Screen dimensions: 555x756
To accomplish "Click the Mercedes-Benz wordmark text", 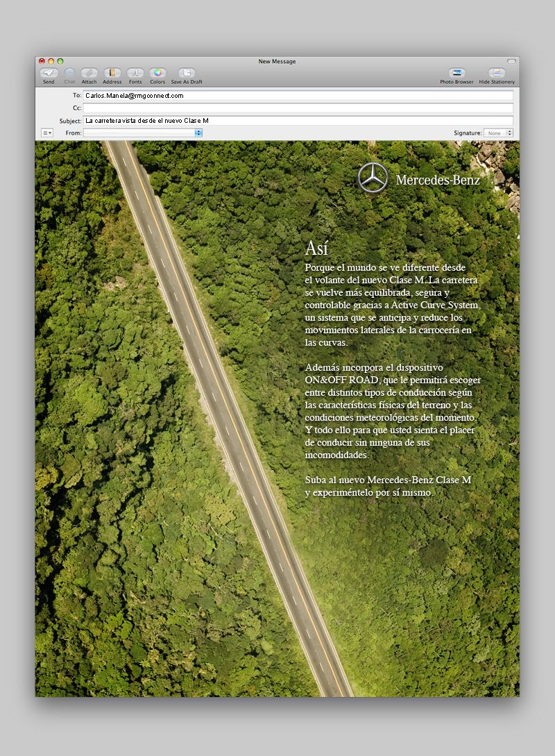I will click(438, 180).
